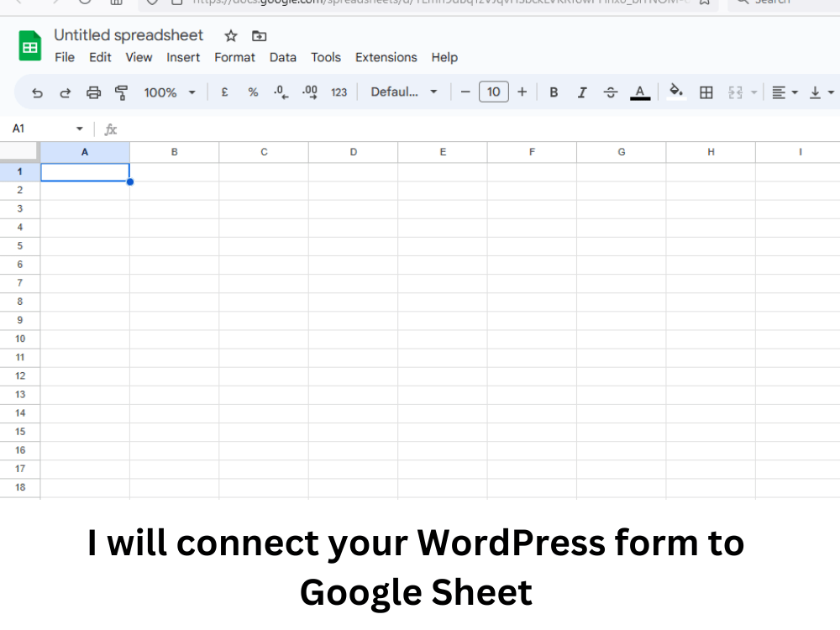Increase font size with plus button
Viewport: 840px width, 630px height.
click(522, 92)
